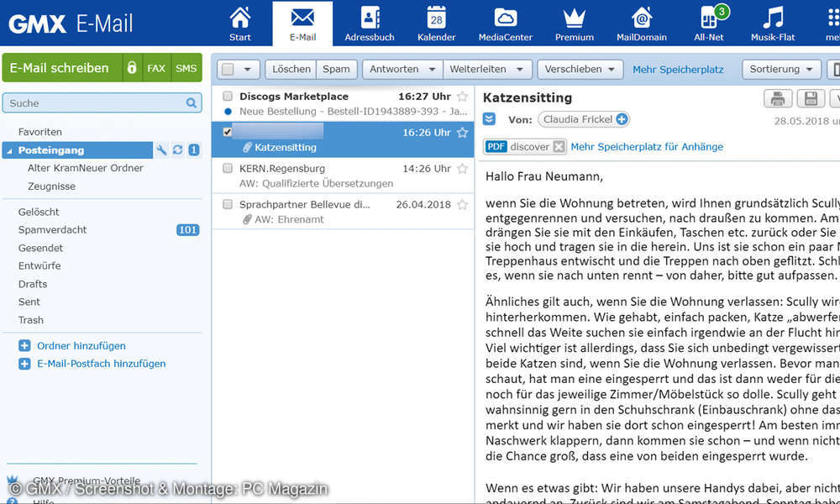
Task: Open the Verschieben dropdown
Action: [580, 69]
